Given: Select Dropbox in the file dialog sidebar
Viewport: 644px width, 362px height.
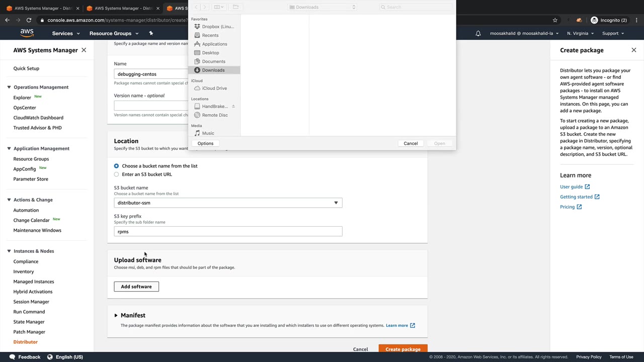Looking at the screenshot, I should click(214, 27).
